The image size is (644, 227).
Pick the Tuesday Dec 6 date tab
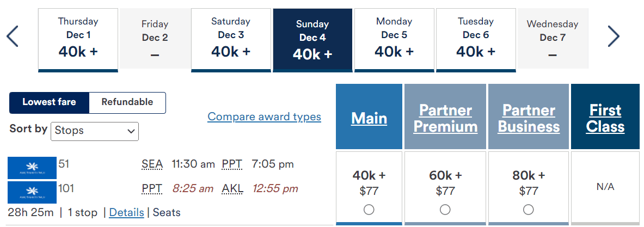(x=476, y=38)
